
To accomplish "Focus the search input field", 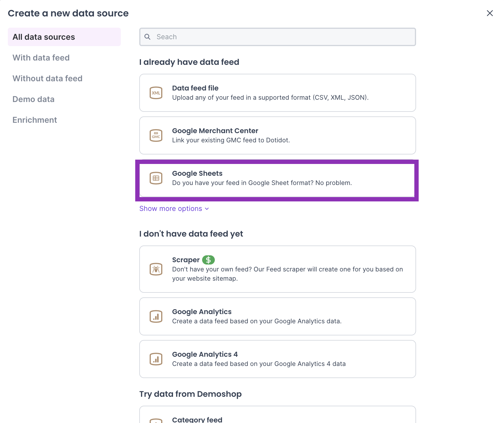I will 283,37.
